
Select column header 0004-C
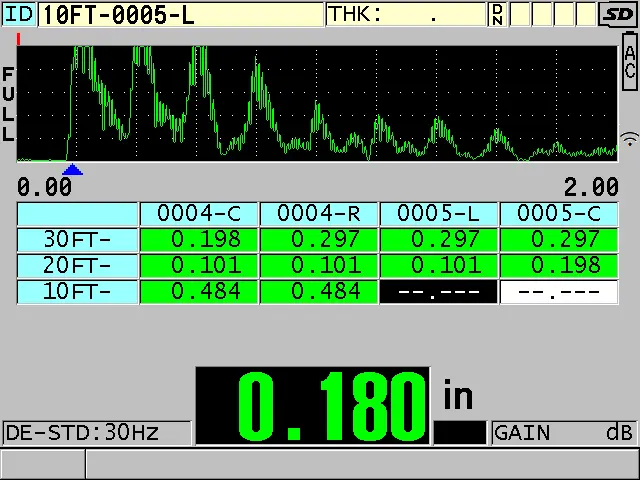point(199,214)
